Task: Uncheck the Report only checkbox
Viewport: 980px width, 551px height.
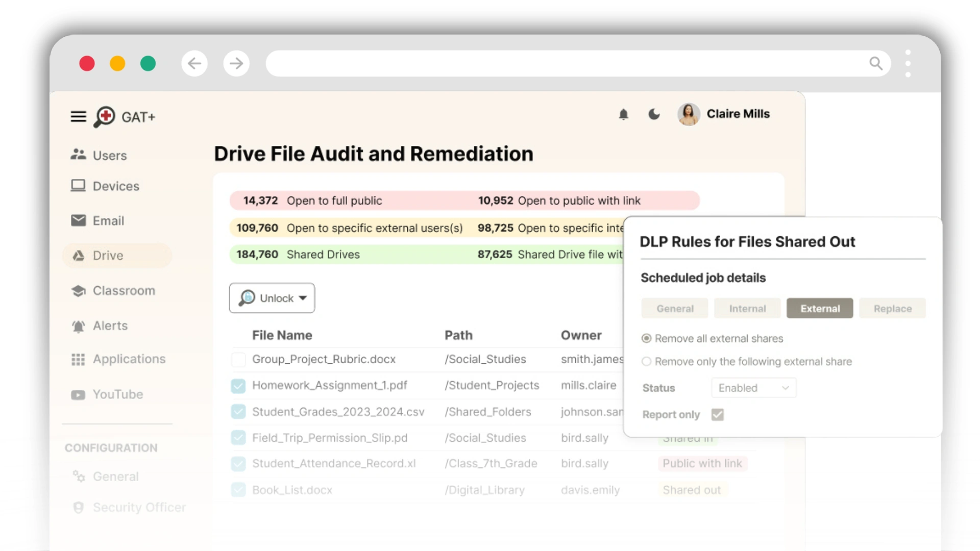Action: pos(718,414)
